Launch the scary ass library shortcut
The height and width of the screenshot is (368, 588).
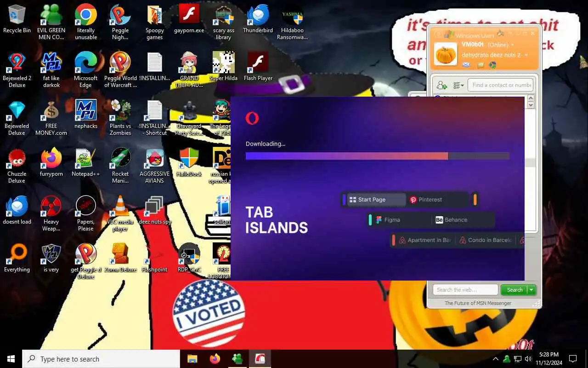click(x=224, y=22)
